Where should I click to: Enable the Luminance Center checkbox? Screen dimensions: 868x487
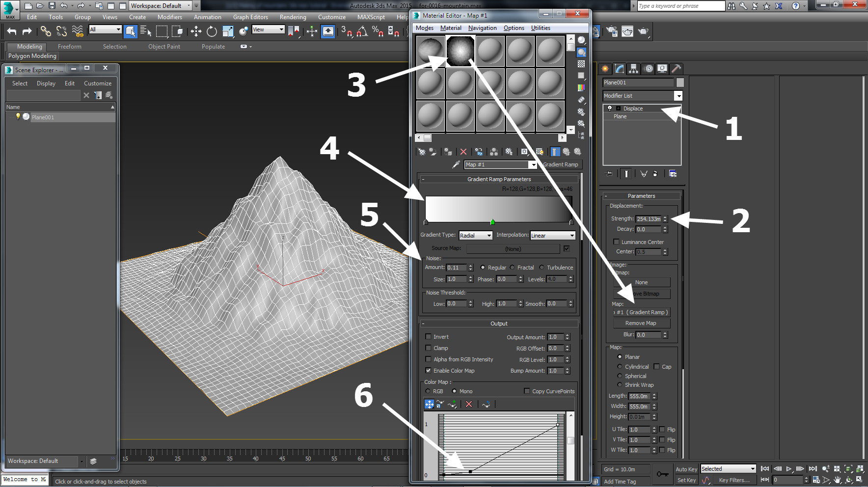tap(616, 242)
